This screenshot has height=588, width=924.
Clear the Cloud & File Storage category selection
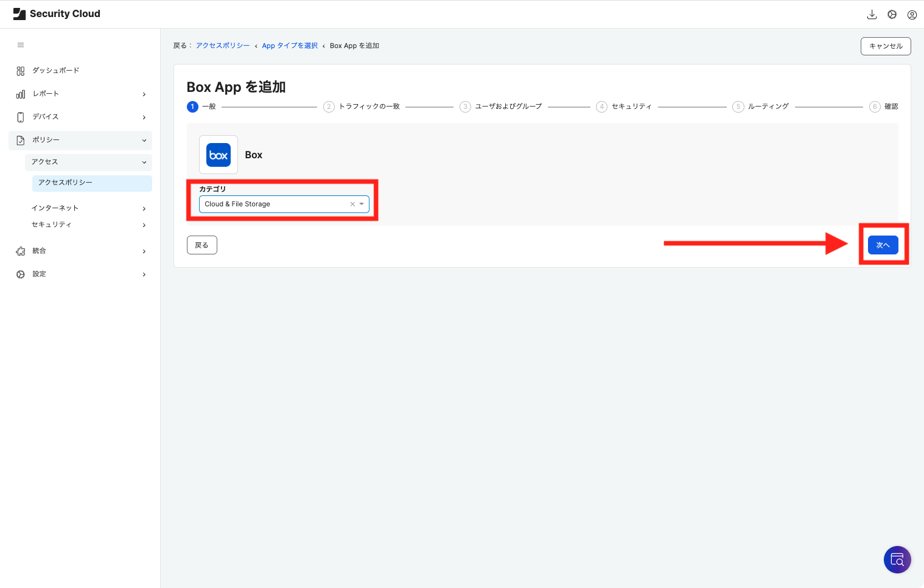[352, 204]
